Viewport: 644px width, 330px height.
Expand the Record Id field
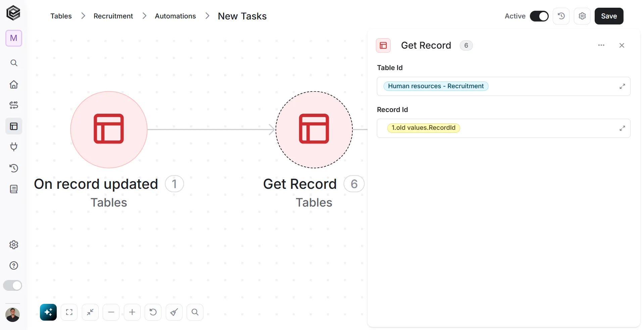tap(622, 128)
